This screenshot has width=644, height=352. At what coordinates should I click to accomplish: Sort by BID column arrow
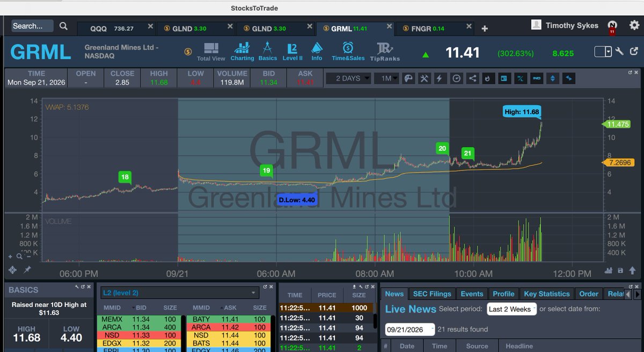[x=134, y=308]
